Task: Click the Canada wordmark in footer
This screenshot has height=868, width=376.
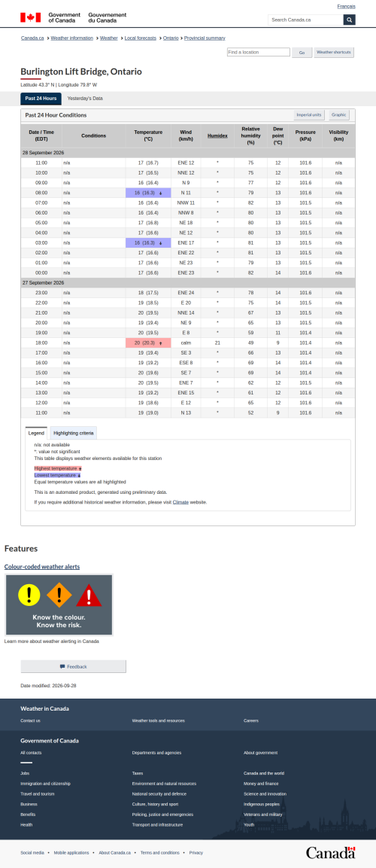Action: click(x=331, y=852)
